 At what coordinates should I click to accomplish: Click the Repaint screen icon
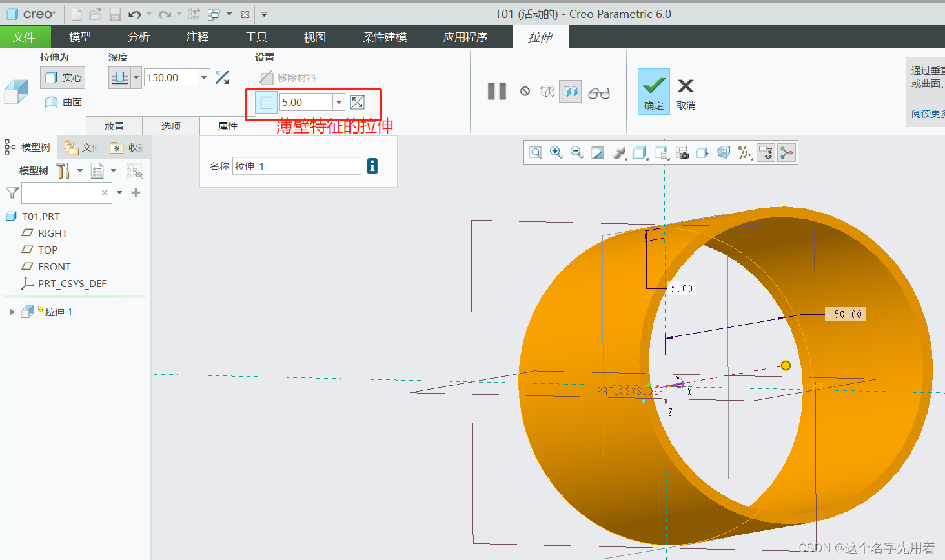pyautogui.click(x=598, y=152)
